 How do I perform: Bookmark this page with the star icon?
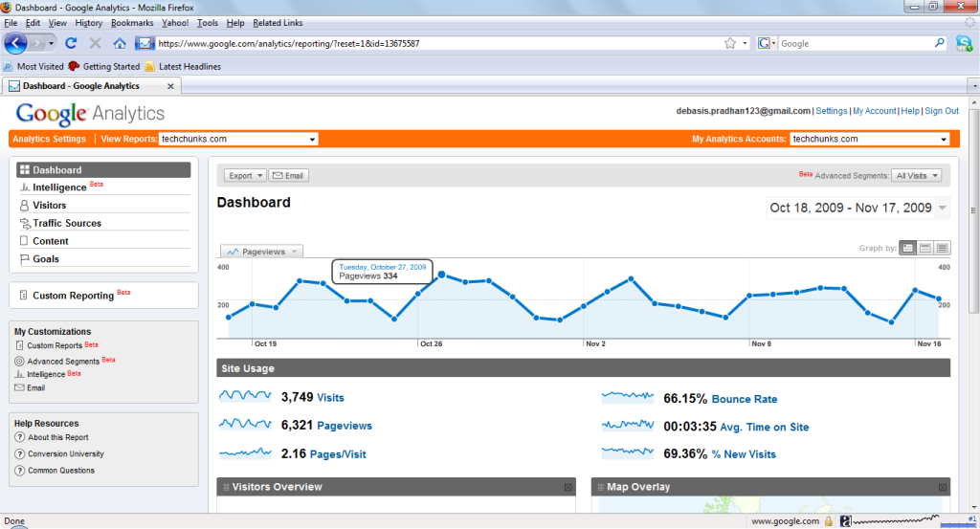coord(730,43)
